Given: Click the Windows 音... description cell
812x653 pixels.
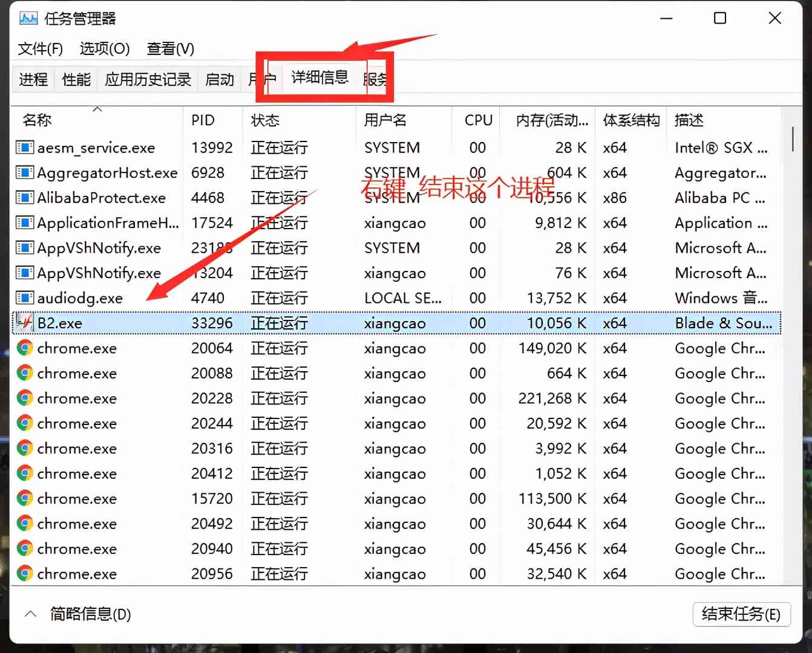Looking at the screenshot, I should coord(721,298).
